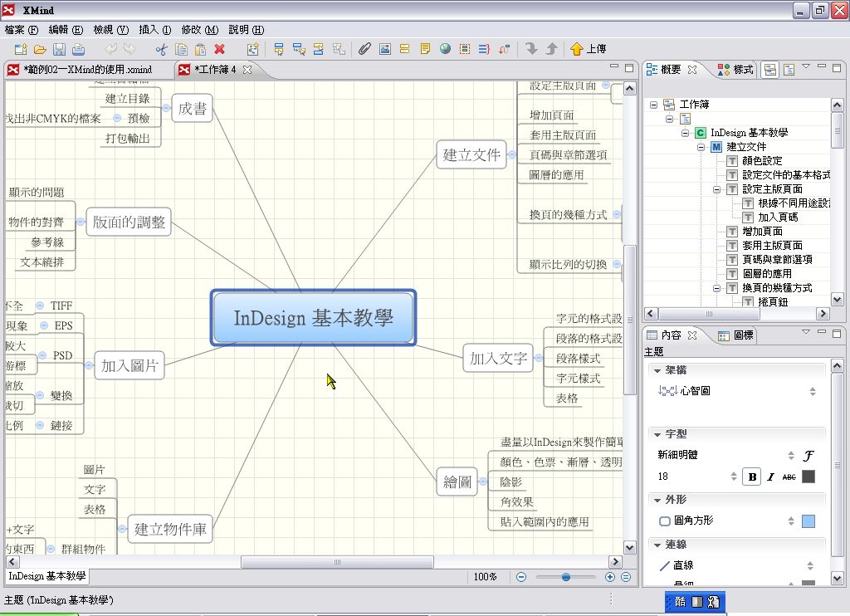This screenshot has width=850, height=616.
Task: Click the light blue shape fill swatch
Action: tap(808, 521)
